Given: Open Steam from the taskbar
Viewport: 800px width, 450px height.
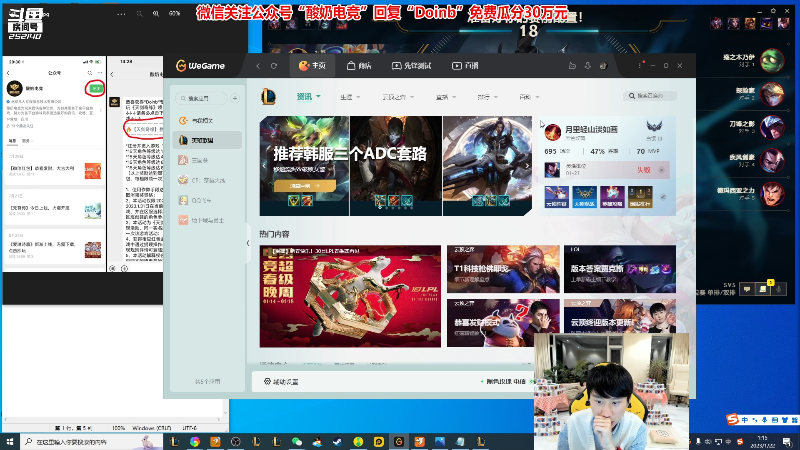Looking at the screenshot, I should (338, 442).
